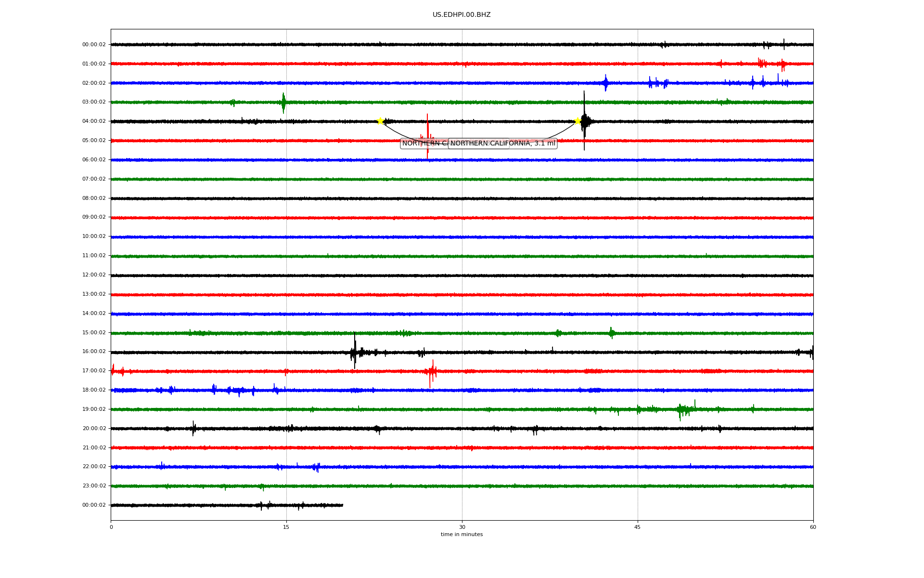Click the x-axis tick label 60

click(813, 527)
